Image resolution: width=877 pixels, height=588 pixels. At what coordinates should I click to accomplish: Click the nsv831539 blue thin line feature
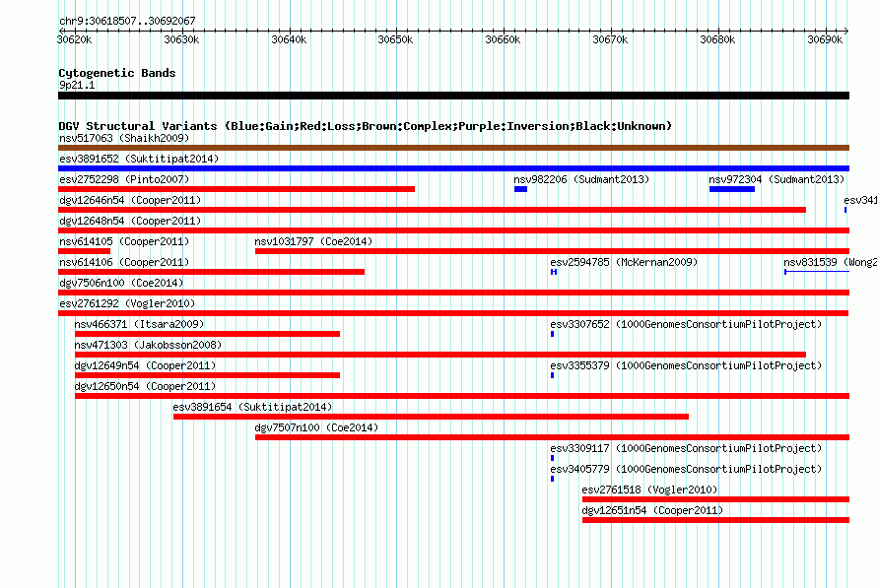(817, 272)
